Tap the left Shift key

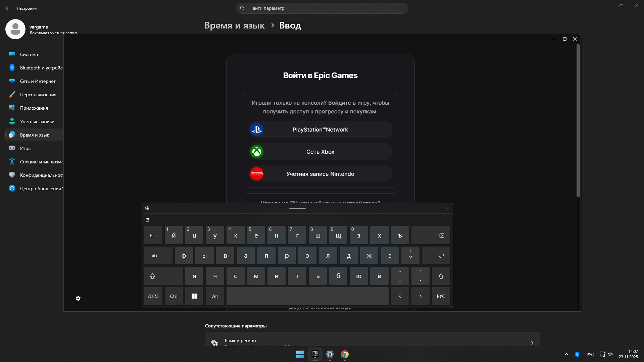click(x=163, y=276)
